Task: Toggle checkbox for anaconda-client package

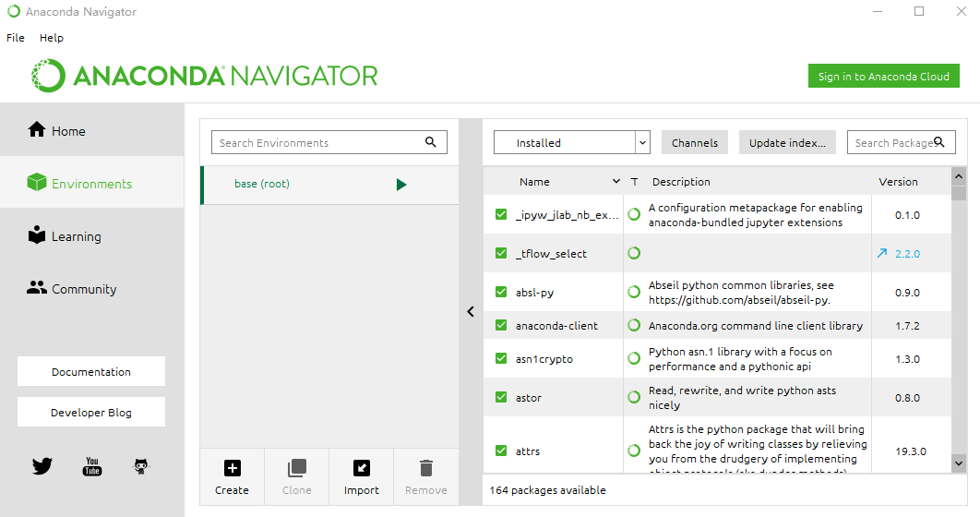Action: (501, 325)
